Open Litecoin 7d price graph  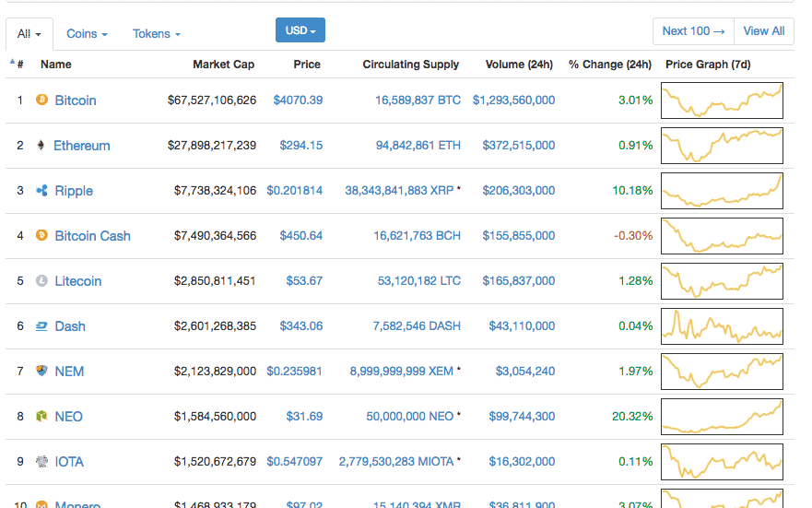(722, 280)
